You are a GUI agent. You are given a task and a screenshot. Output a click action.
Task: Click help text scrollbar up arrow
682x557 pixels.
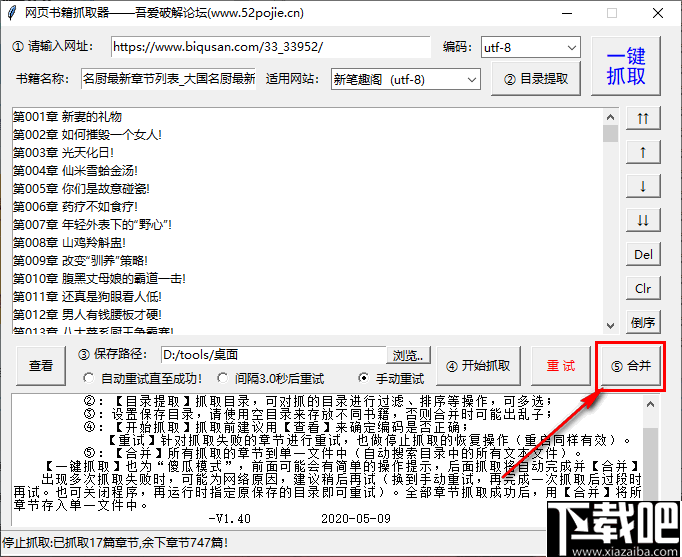coord(650,404)
